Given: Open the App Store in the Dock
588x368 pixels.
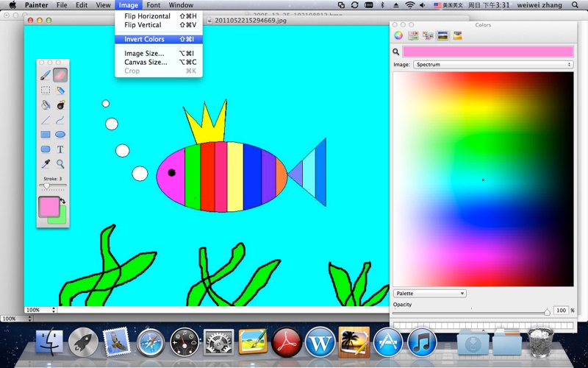Looking at the screenshot, I should point(388,342).
